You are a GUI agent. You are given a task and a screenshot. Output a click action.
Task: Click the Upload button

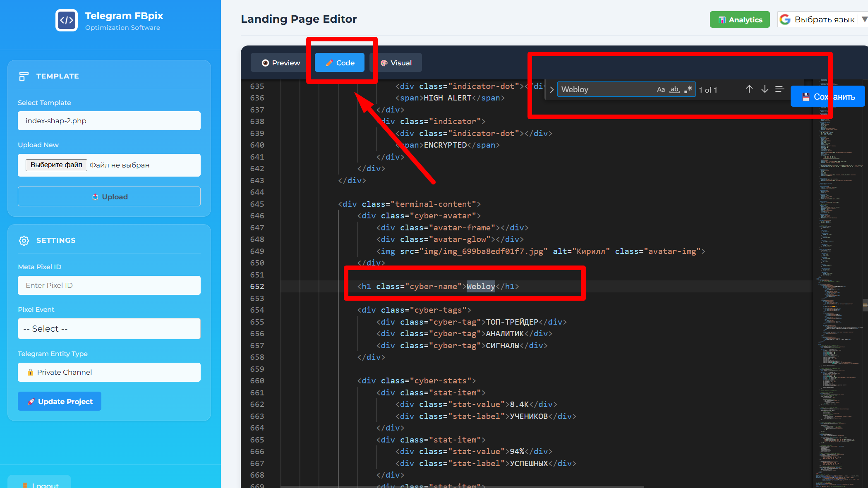click(109, 196)
